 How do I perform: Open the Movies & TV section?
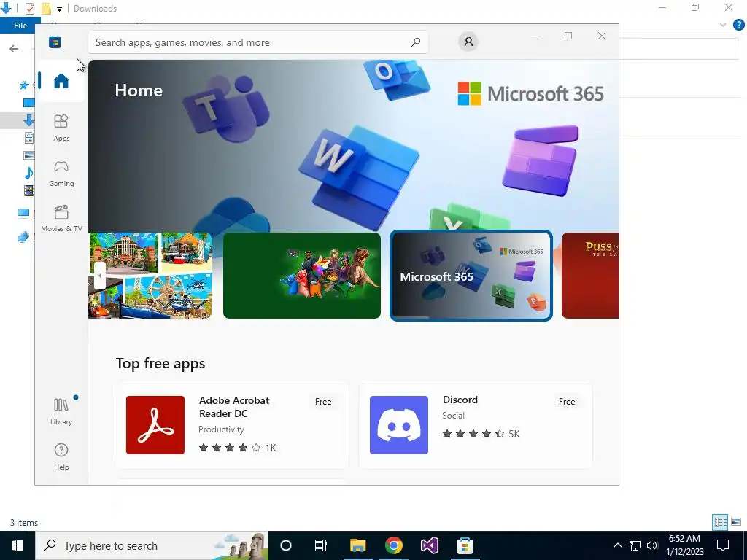[61, 218]
